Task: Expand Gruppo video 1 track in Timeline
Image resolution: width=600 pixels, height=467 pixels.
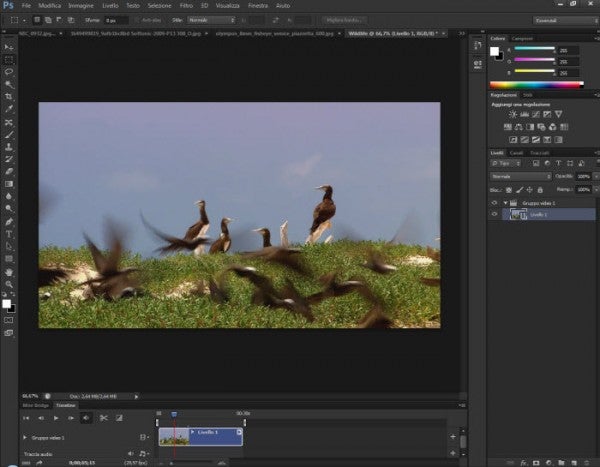Action: click(x=25, y=438)
